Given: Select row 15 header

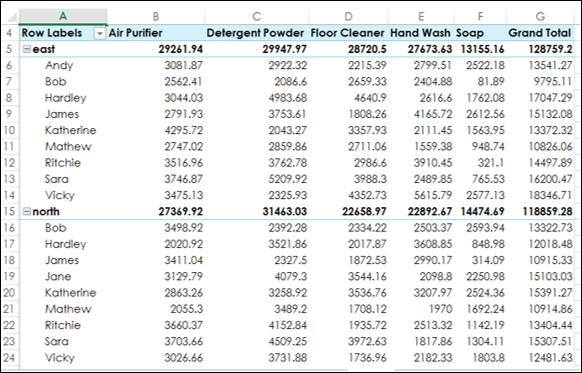Looking at the screenshot, I should pos(9,212).
